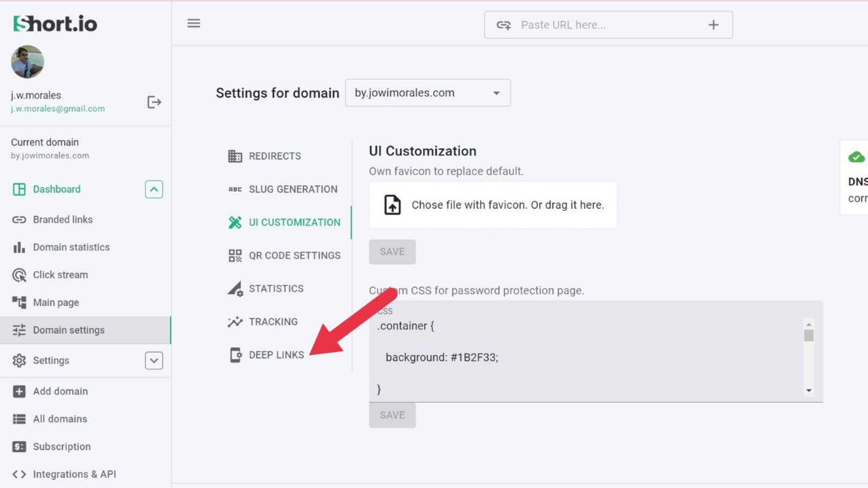The height and width of the screenshot is (488, 868).
Task: Click the logout icon next to username
Action: tap(154, 102)
